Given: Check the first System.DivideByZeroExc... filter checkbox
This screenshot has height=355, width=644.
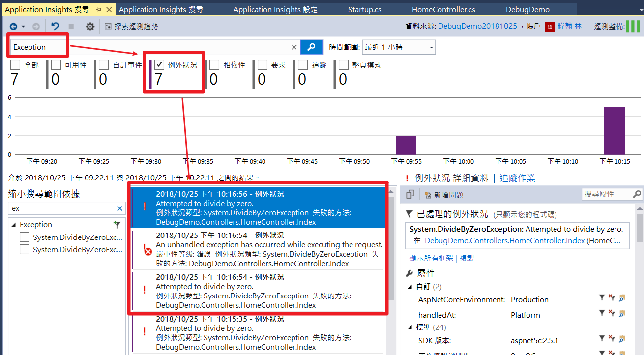Looking at the screenshot, I should [25, 237].
